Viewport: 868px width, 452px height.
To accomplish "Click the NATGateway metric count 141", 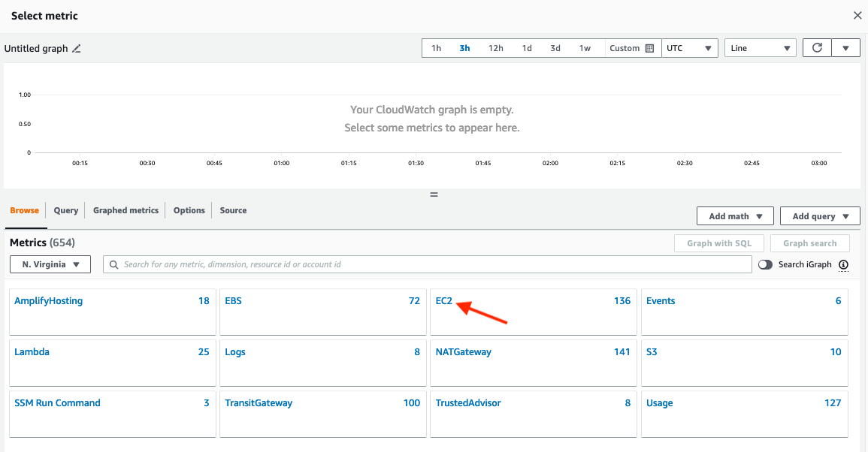I will 622,352.
